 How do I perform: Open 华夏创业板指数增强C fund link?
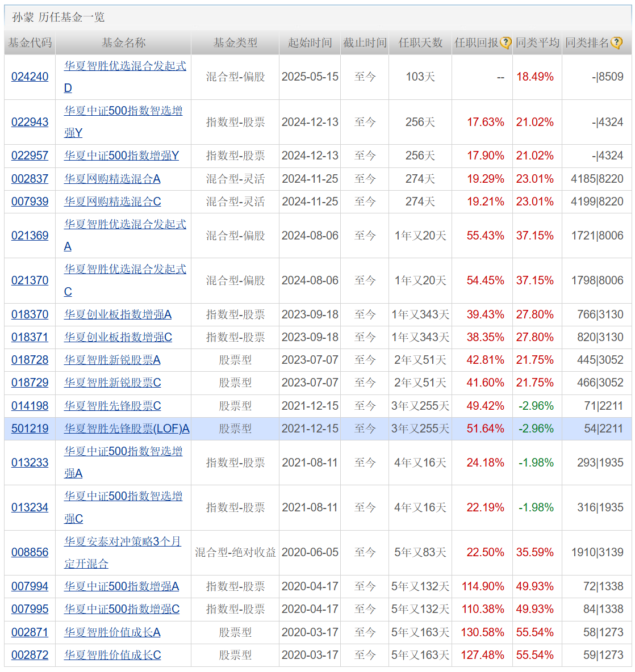click(x=118, y=337)
